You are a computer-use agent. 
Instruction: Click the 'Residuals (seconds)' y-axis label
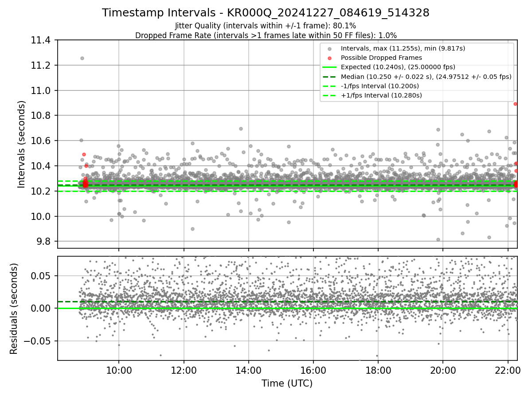click(14, 309)
